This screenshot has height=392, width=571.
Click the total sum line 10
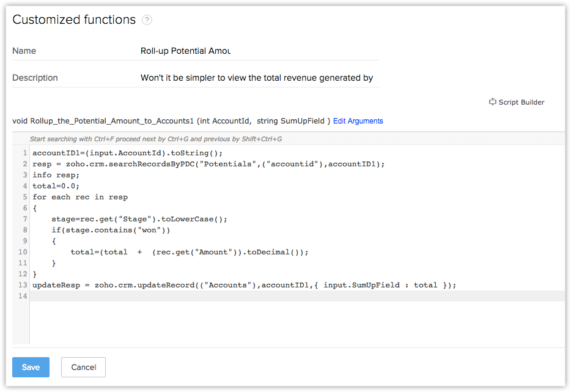coord(190,252)
